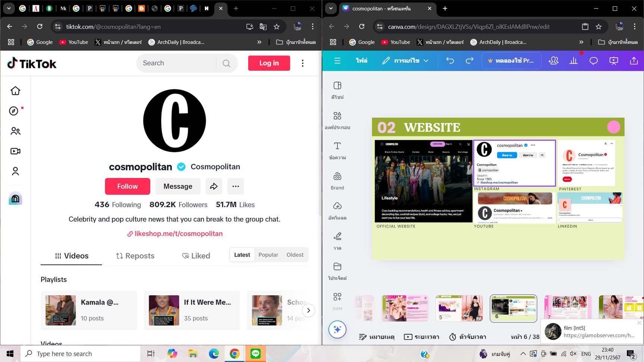Show more bookmarks in the TikTok window
Screen dimensions: 644x362
pos(259,42)
